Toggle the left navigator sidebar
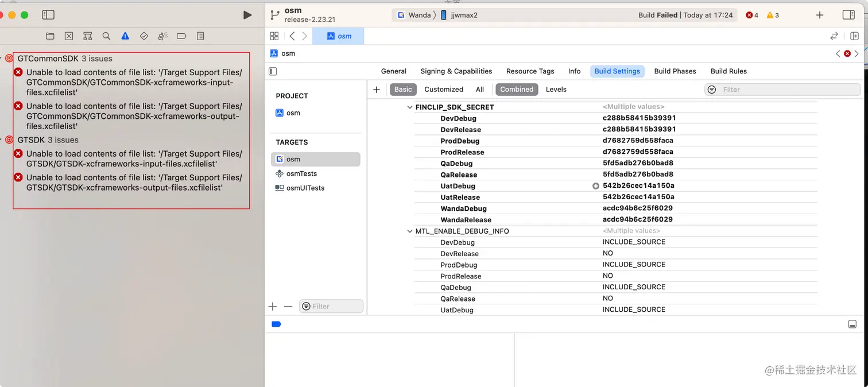The height and width of the screenshot is (387, 868). (x=48, y=15)
